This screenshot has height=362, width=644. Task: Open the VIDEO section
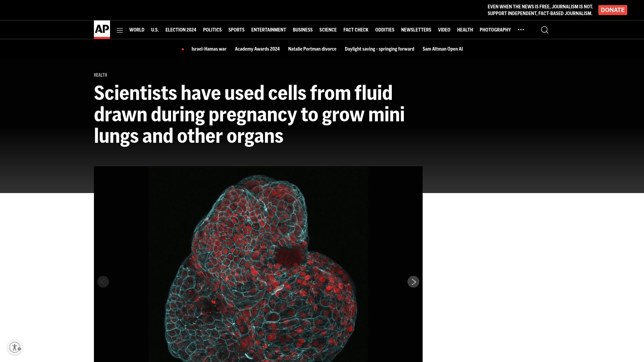pos(444,30)
